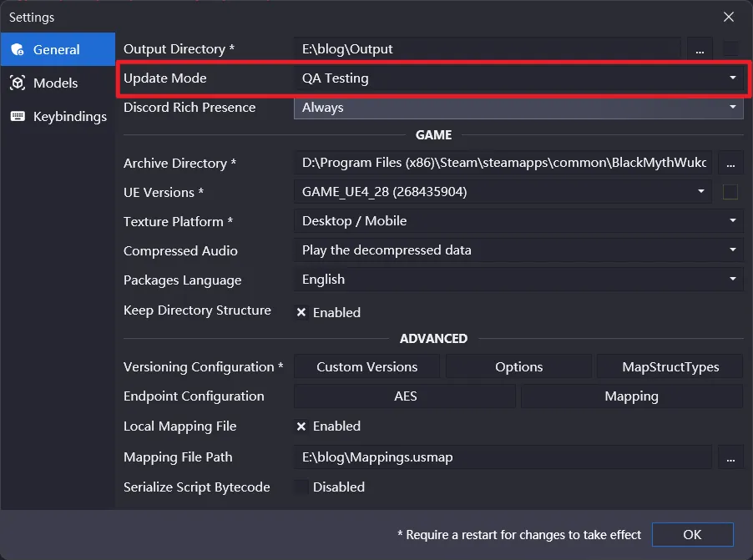Image resolution: width=753 pixels, height=560 pixels.
Task: Click the AES endpoint button
Action: click(x=405, y=396)
